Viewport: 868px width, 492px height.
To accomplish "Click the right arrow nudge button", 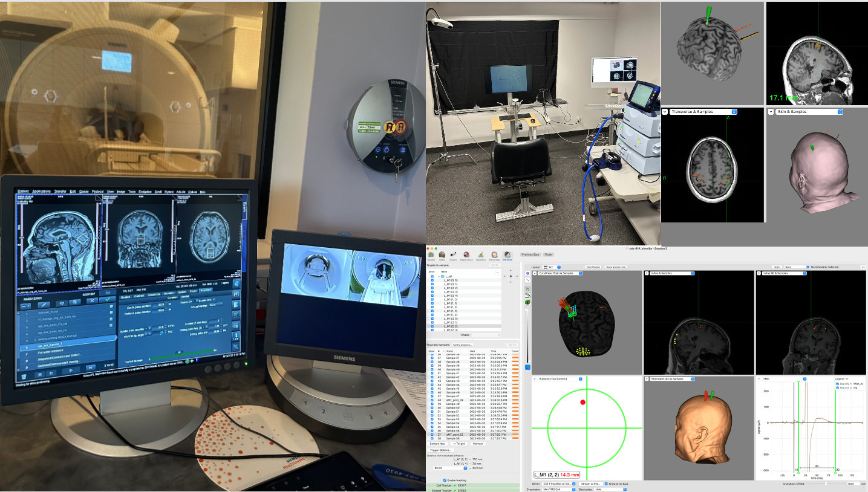I will (517, 276).
